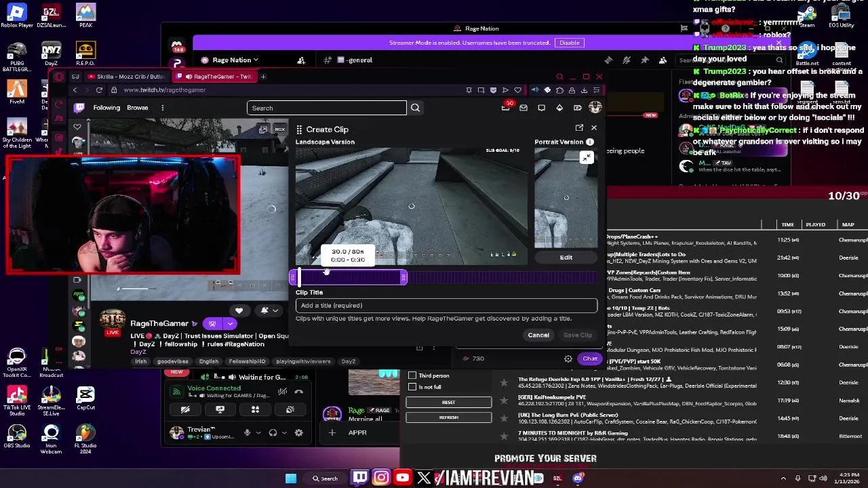Share your screen in Discord voice panel
The width and height of the screenshot is (868, 488).
220,409
